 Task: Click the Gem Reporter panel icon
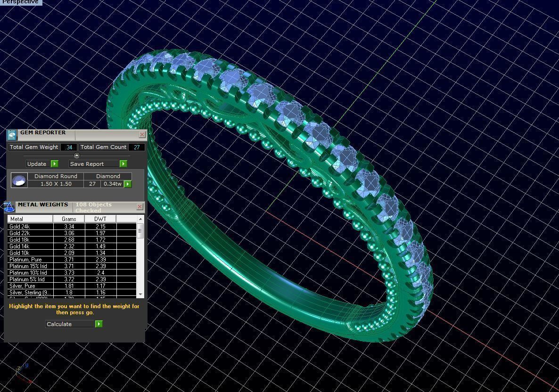[x=11, y=135]
